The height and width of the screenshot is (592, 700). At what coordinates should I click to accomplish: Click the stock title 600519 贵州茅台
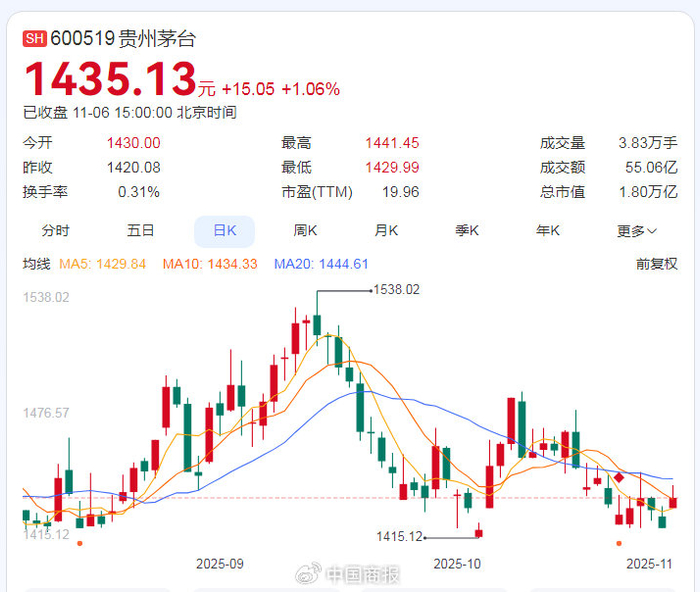(123, 39)
